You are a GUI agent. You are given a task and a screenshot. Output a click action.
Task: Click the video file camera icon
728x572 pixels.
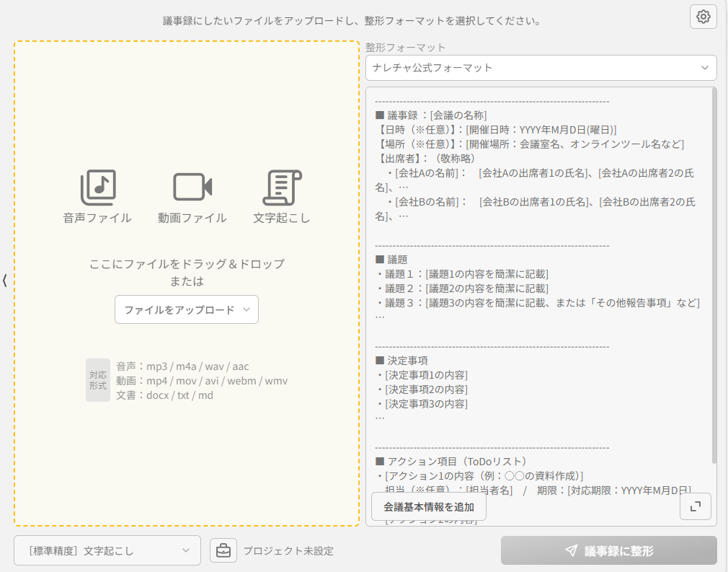click(x=192, y=188)
